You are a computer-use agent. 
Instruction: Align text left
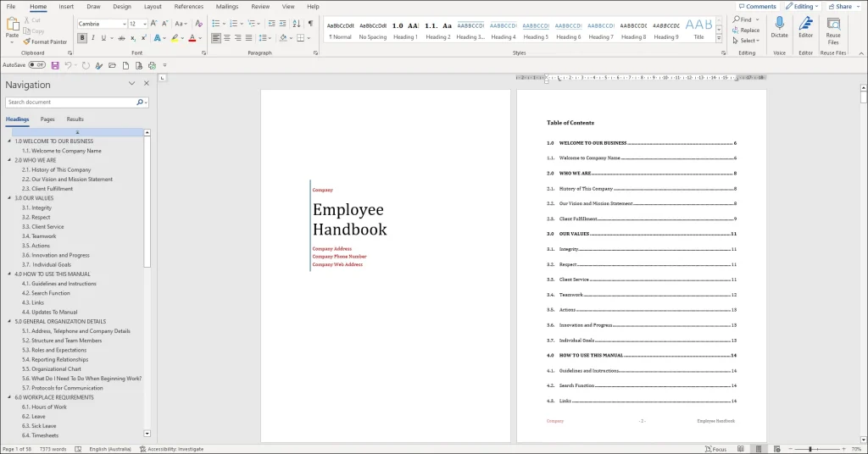(x=216, y=38)
